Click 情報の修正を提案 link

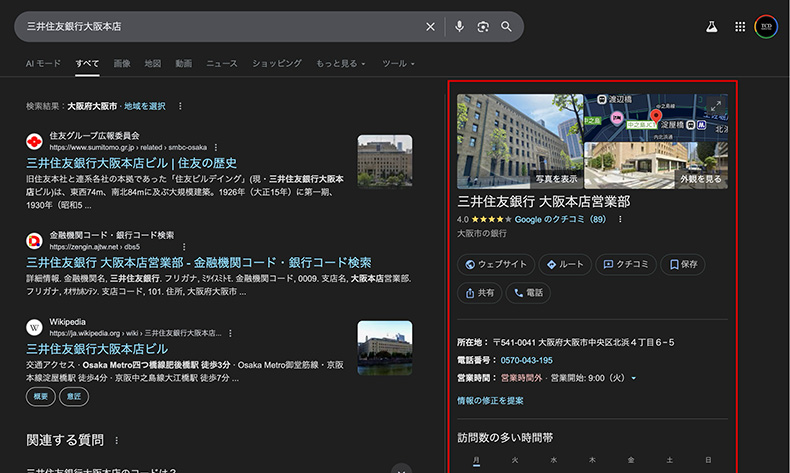(x=490, y=401)
